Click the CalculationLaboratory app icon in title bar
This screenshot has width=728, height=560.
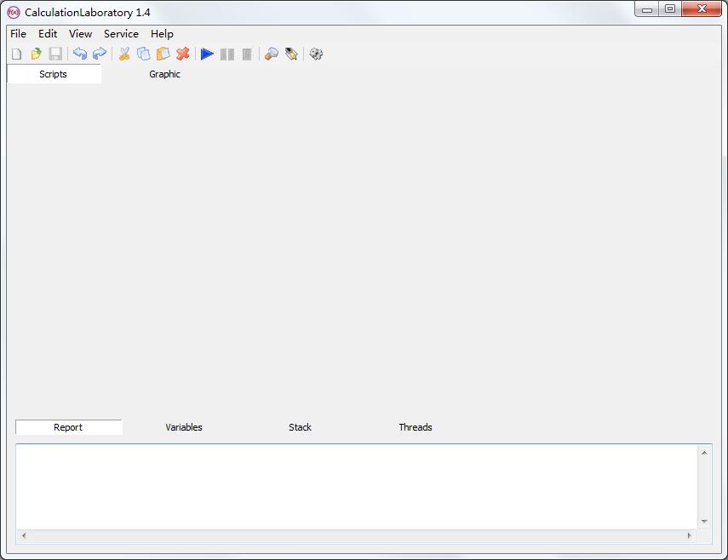(x=14, y=13)
